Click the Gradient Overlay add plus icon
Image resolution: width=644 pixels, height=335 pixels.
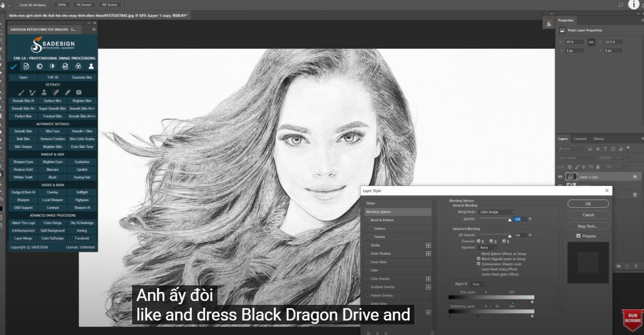click(x=428, y=287)
